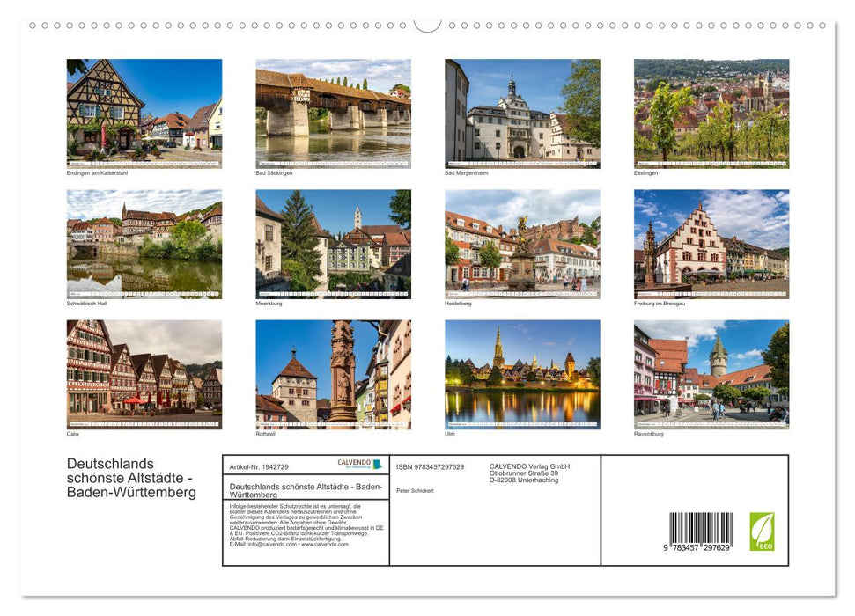Click the Schwäbisch Hall riverside image

pyautogui.click(x=144, y=245)
